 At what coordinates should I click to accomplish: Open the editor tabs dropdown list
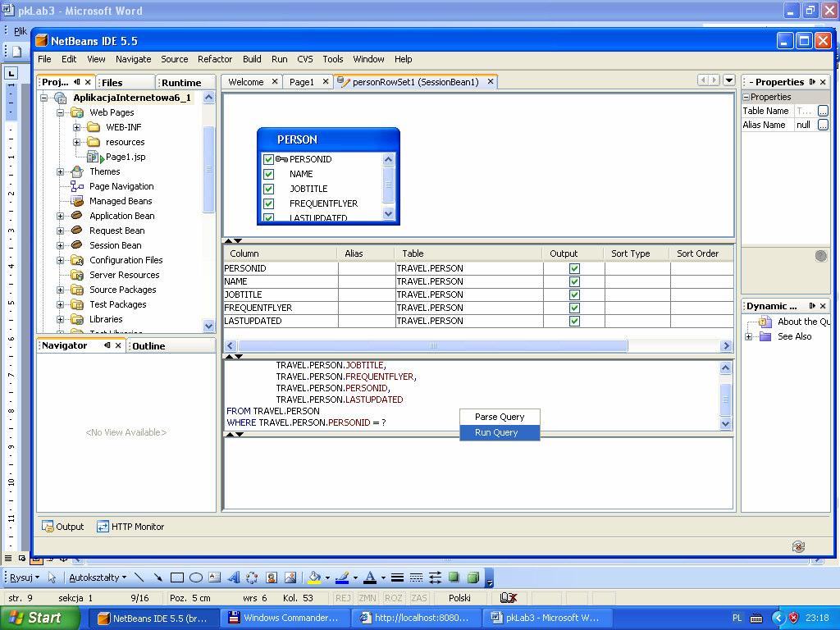729,80
